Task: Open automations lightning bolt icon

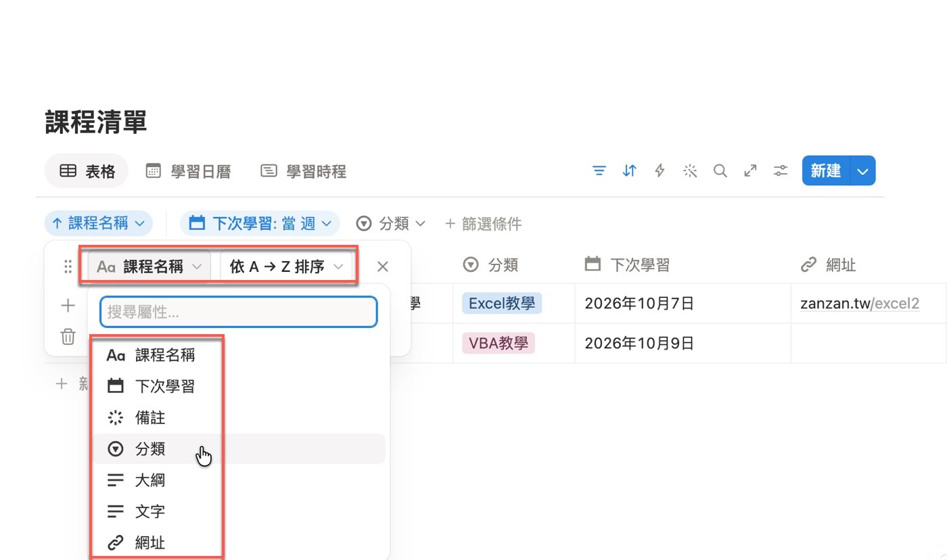Action: pos(660,171)
